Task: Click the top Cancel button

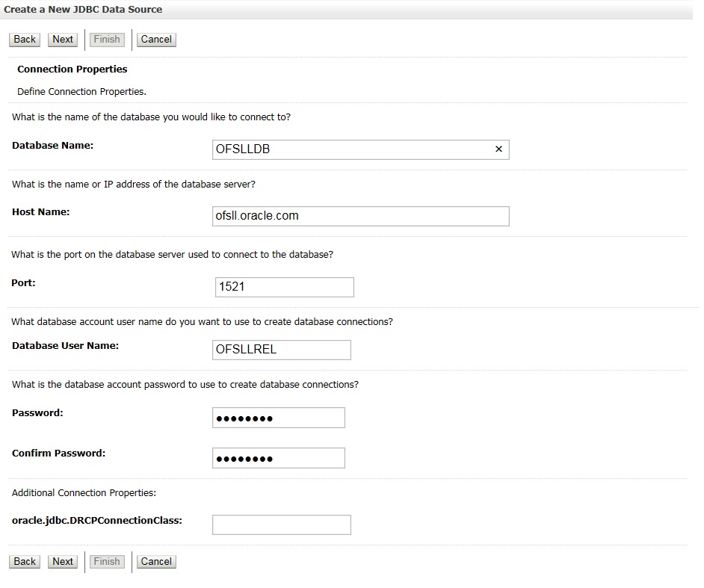Action: pyautogui.click(x=156, y=40)
